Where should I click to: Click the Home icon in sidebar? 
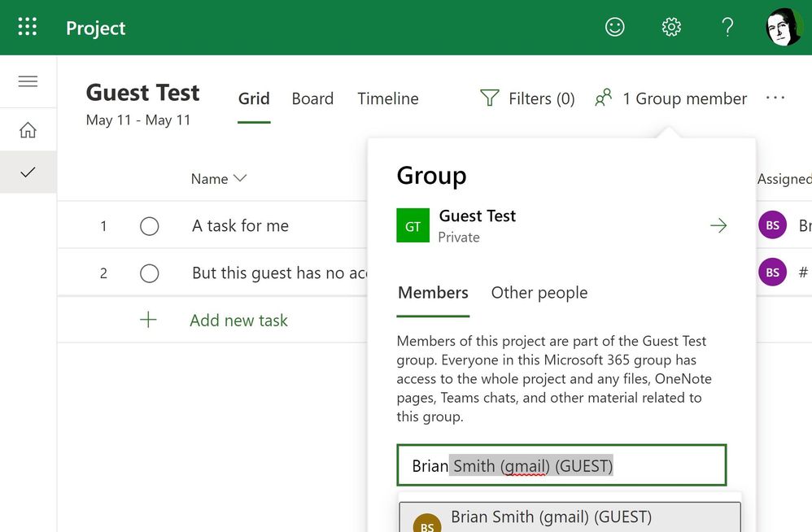28,129
